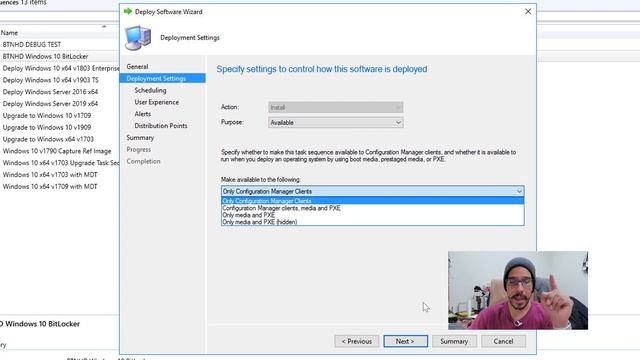Screen dimensions: 640x360
Task: Choose Configuration Manager clients, media and PXE
Action: pos(372,208)
